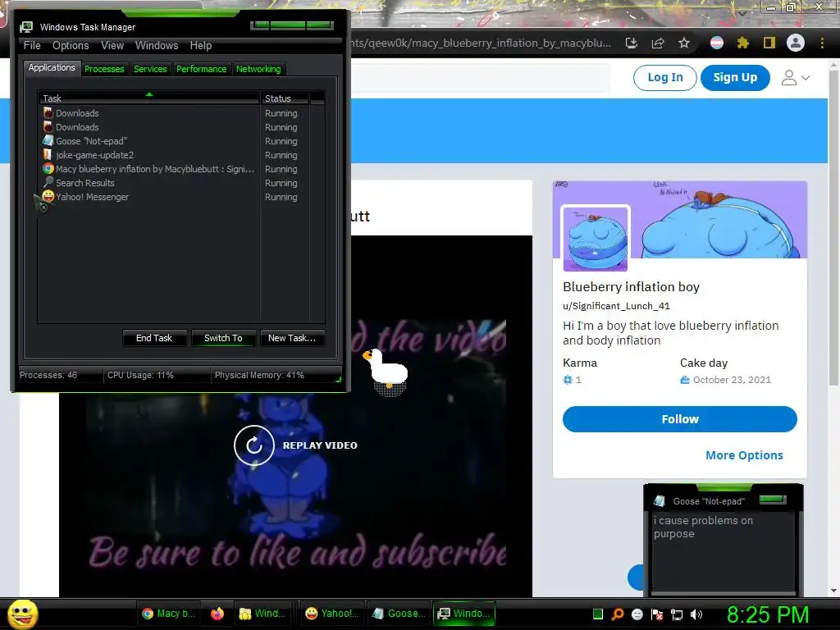Sort the list by the Status column header
The width and height of the screenshot is (840, 630).
(284, 98)
